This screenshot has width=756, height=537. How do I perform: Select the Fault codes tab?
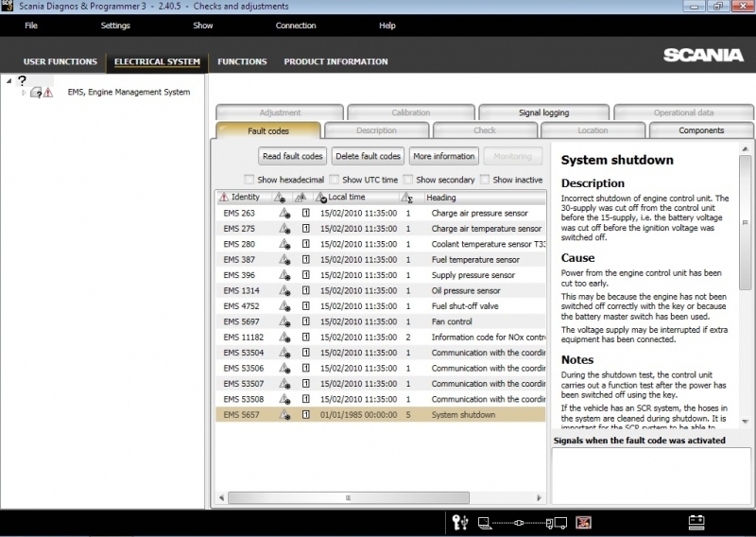268,130
